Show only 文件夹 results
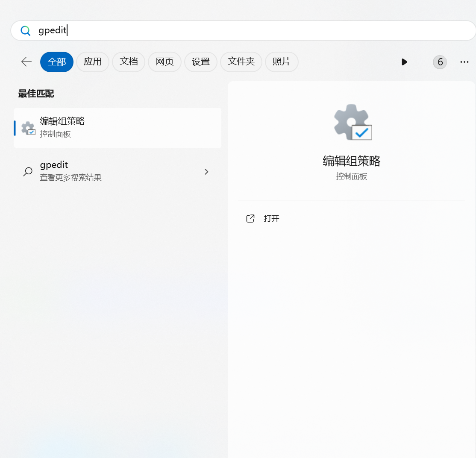Image resolution: width=476 pixels, height=458 pixels. 241,62
